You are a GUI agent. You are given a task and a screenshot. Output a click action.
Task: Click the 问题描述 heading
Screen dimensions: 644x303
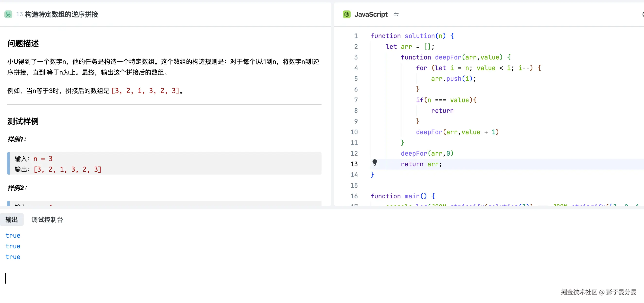click(23, 43)
